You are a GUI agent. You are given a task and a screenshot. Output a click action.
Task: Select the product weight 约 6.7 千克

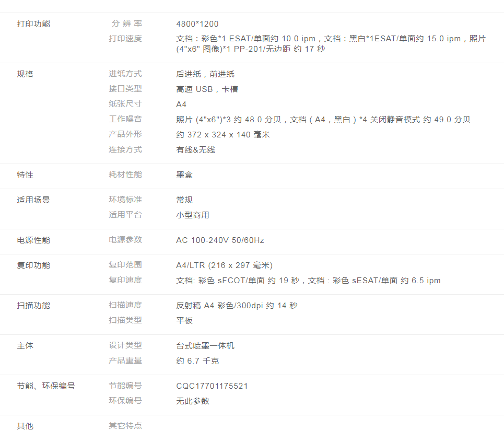197,361
